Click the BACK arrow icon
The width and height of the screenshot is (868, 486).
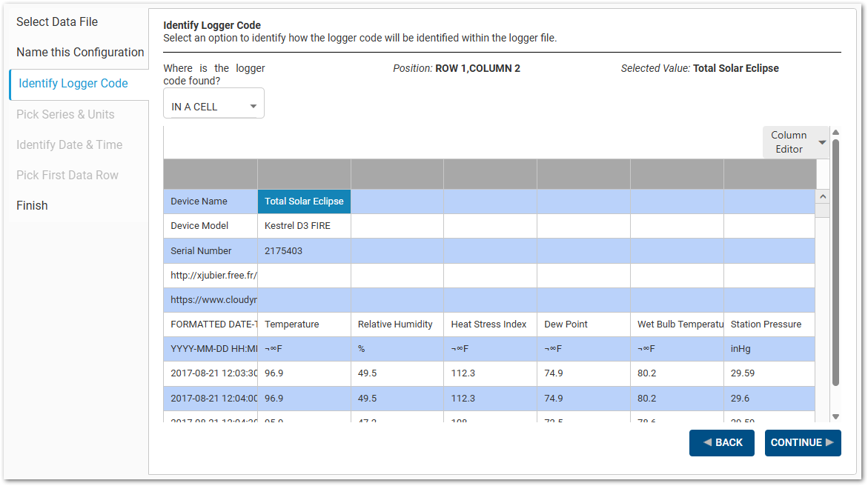pos(708,442)
